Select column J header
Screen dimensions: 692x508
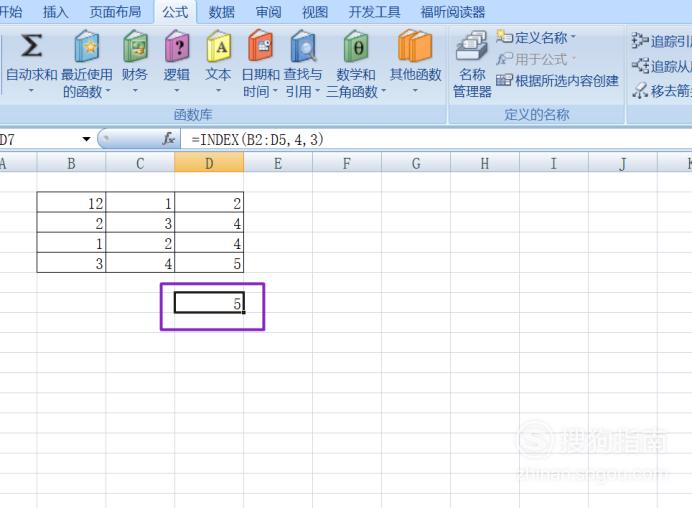(622, 163)
